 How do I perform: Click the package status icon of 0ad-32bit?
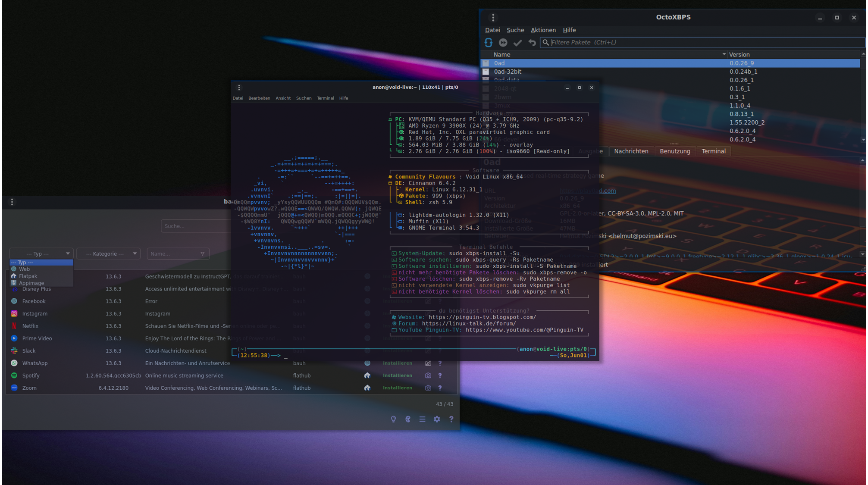(486, 72)
